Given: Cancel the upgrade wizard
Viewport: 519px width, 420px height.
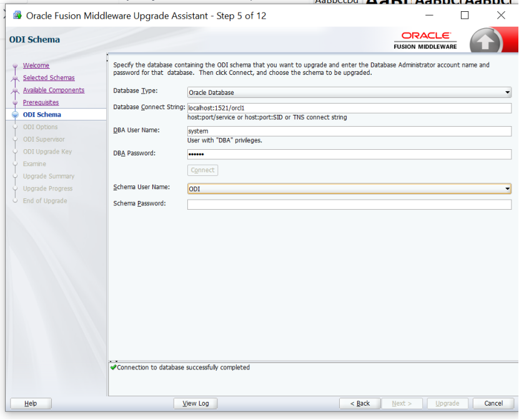Looking at the screenshot, I should (493, 404).
